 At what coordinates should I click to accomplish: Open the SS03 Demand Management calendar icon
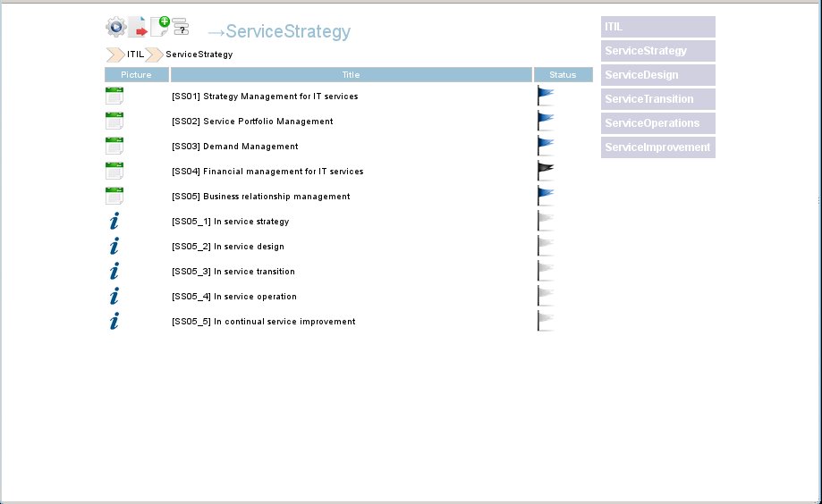pos(114,147)
